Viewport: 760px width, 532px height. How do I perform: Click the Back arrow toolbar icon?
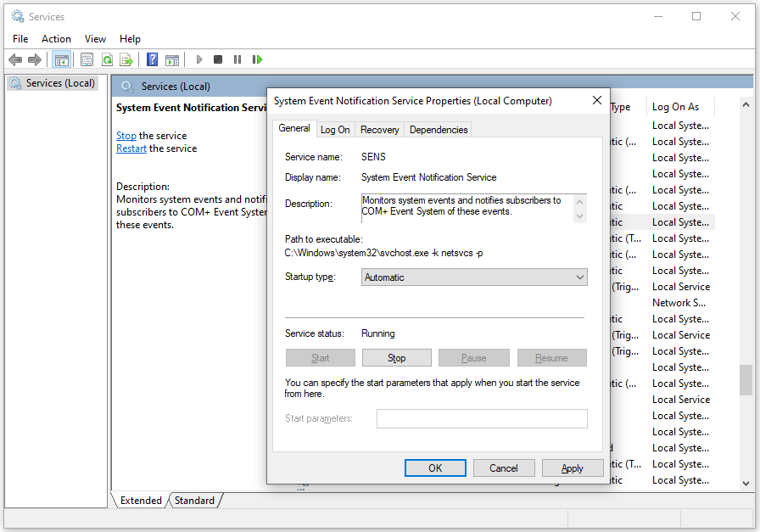point(15,59)
